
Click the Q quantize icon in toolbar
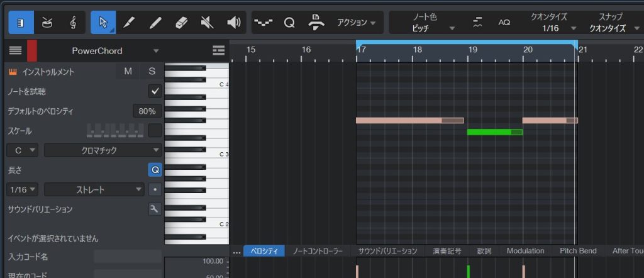click(289, 23)
